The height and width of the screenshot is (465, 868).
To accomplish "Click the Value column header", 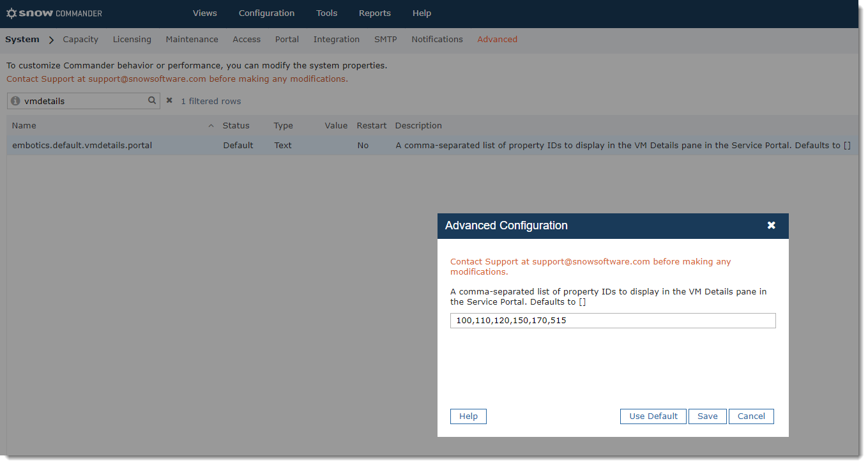I will 336,126.
